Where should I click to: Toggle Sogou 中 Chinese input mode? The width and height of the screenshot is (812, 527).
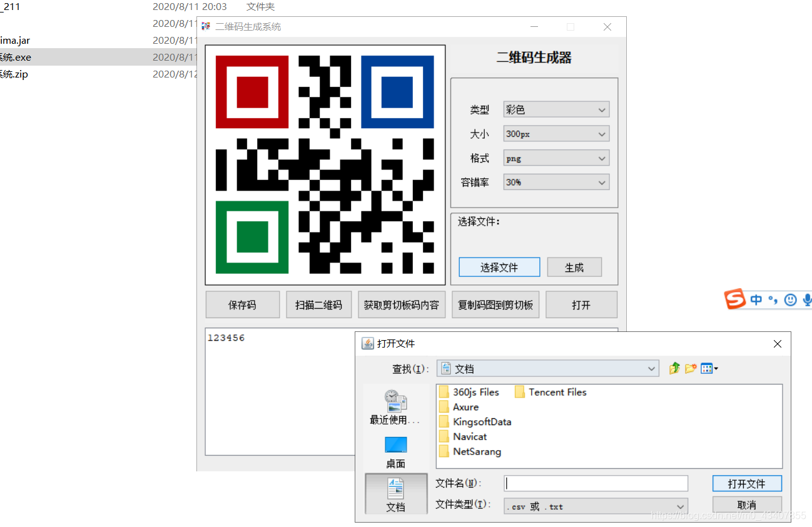tap(756, 300)
